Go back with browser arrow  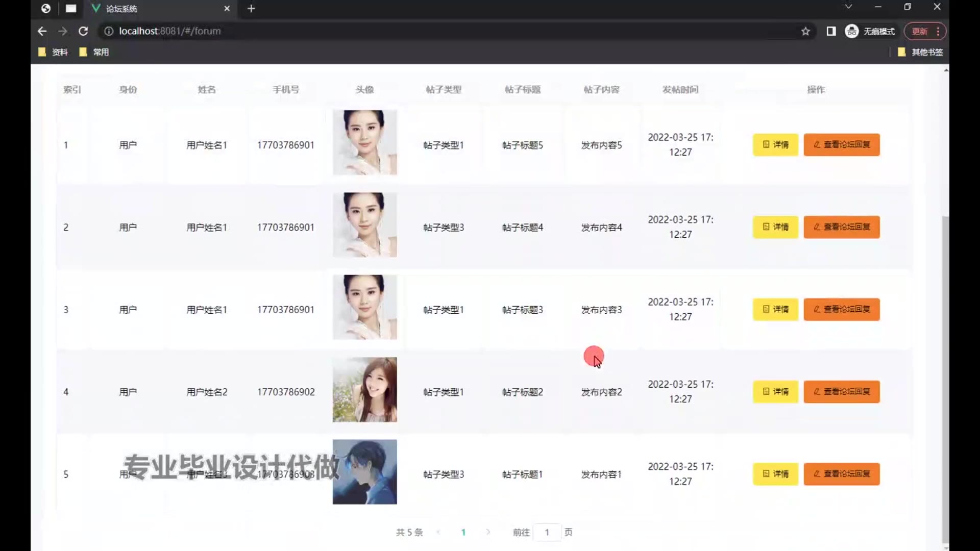point(42,31)
